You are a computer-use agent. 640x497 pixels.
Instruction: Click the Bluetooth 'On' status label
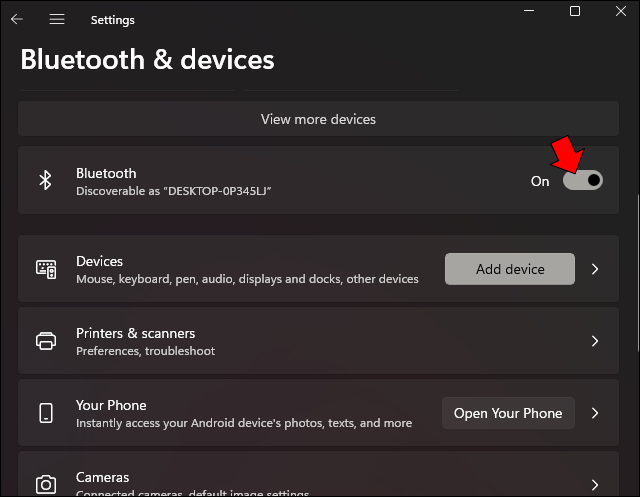point(540,181)
